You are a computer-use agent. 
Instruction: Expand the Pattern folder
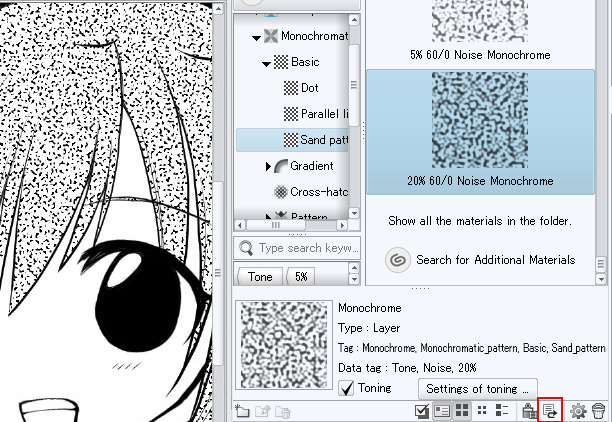point(268,216)
